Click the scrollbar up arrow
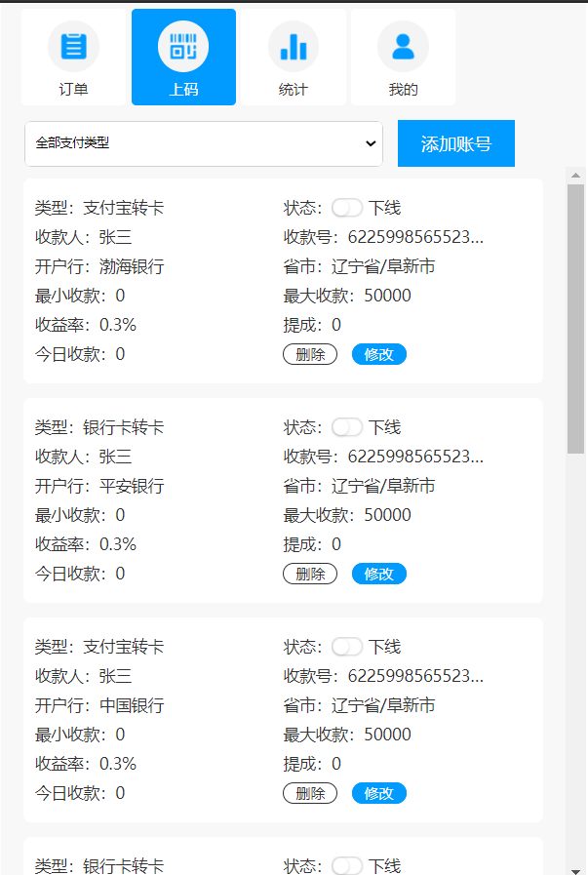This screenshot has width=588, height=875. tap(575, 176)
